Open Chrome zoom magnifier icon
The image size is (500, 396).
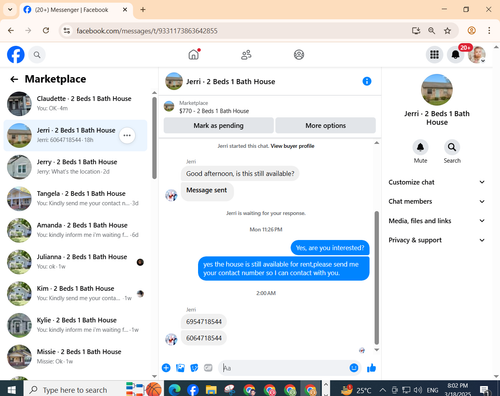pos(431,31)
